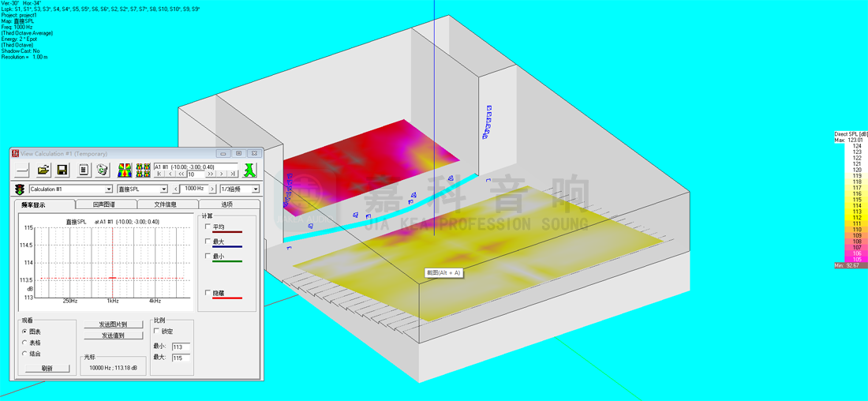Click the green walking man icon
Image resolution: width=868 pixels, height=401 pixels.
click(x=250, y=170)
